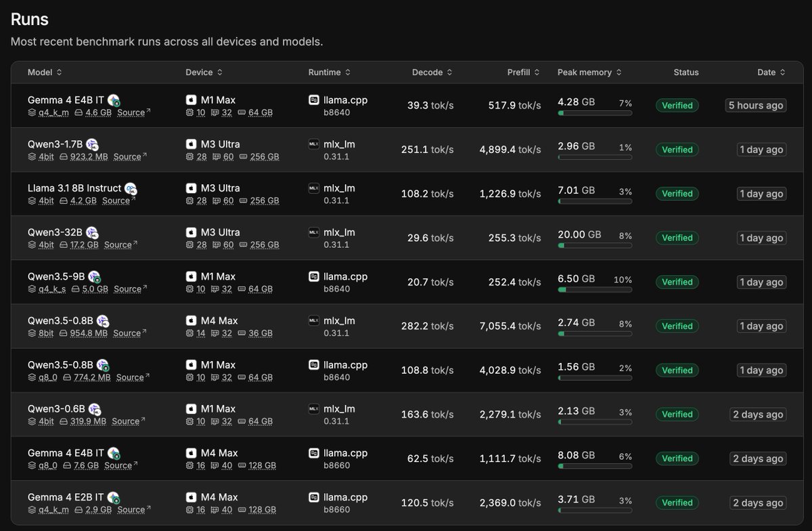Click the Verified badge in the Gemma 4 E2B IT row
The height and width of the screenshot is (531, 812).
677,503
